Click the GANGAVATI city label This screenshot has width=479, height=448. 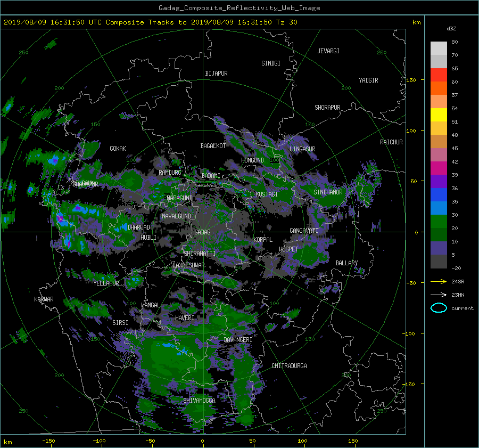(x=304, y=231)
